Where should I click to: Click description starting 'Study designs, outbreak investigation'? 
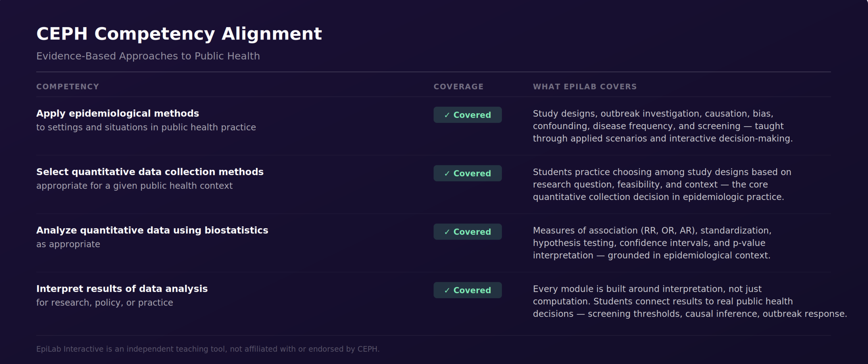[662, 126]
